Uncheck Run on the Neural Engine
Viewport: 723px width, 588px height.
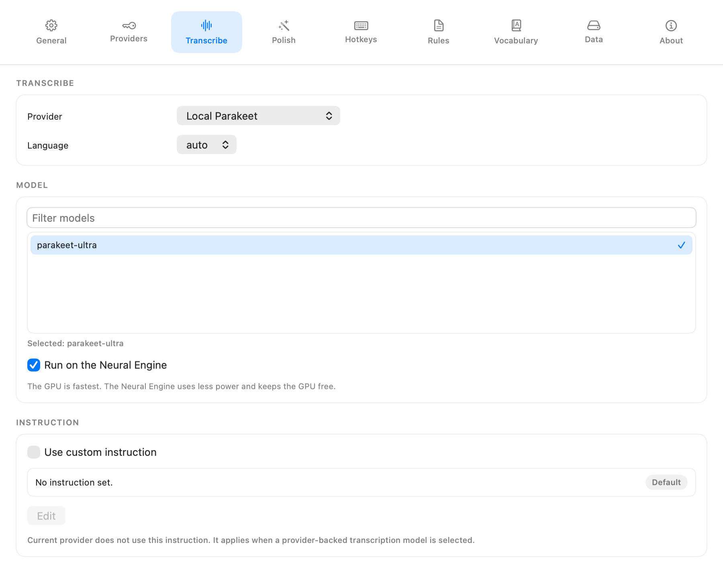pos(34,365)
